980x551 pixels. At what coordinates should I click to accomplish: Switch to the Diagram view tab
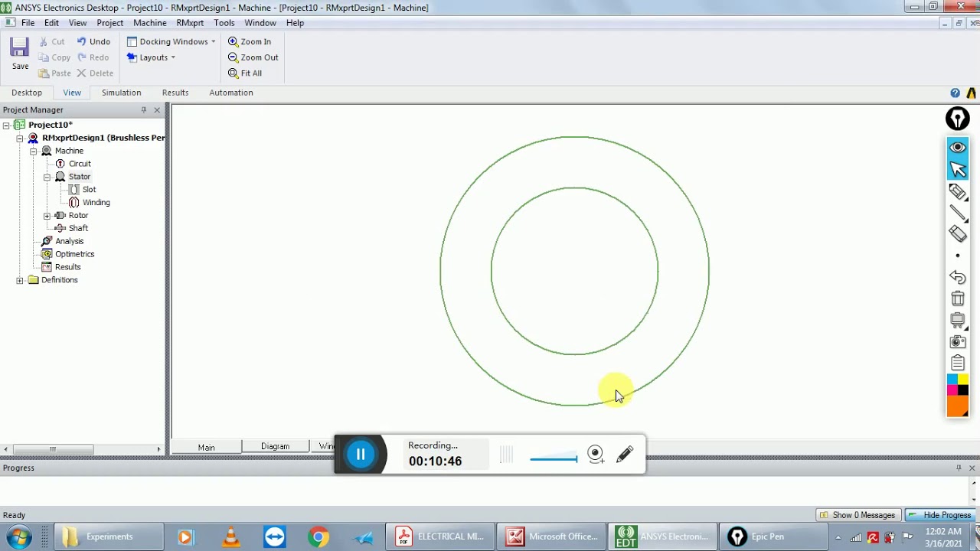(275, 447)
